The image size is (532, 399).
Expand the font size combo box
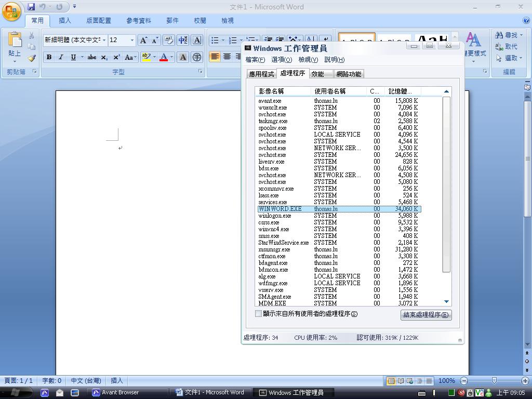coord(132,40)
